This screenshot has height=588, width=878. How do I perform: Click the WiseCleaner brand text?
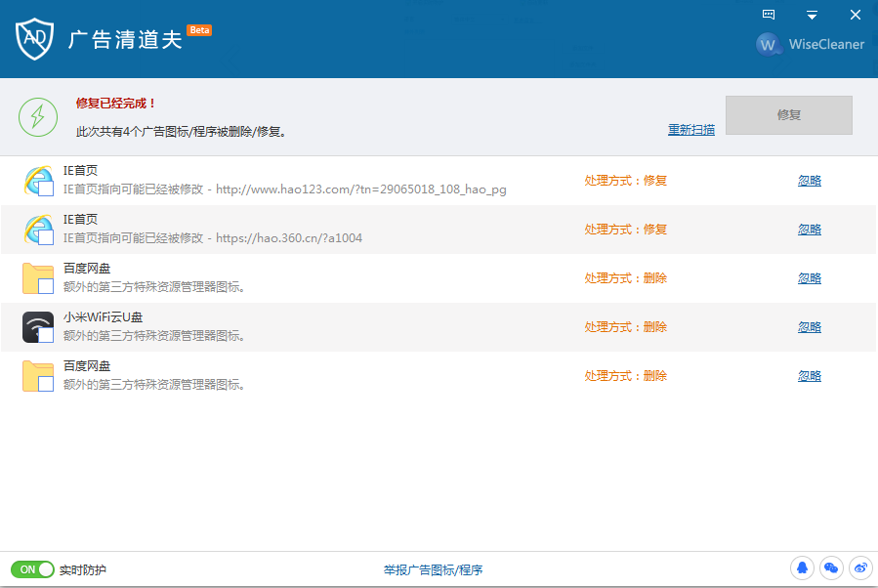826,44
